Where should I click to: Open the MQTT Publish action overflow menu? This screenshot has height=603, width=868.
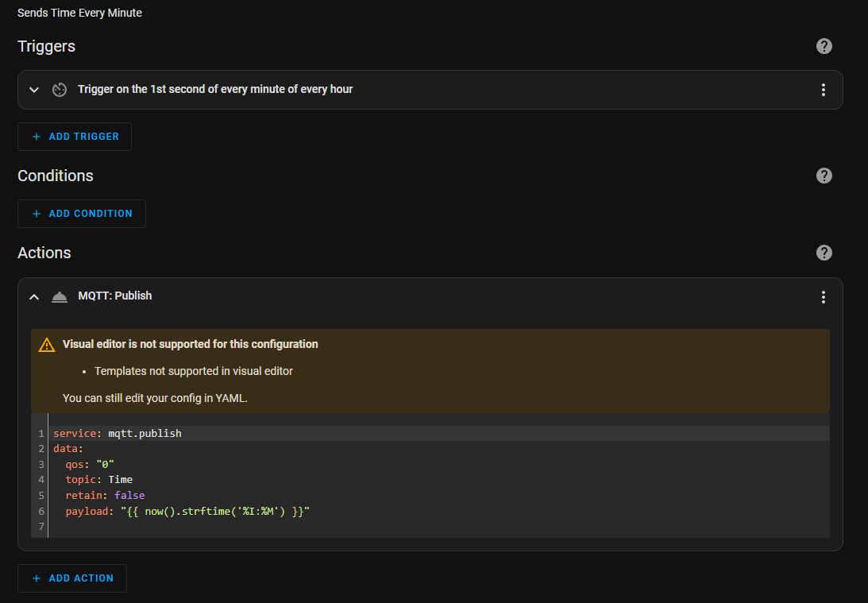[x=824, y=297]
